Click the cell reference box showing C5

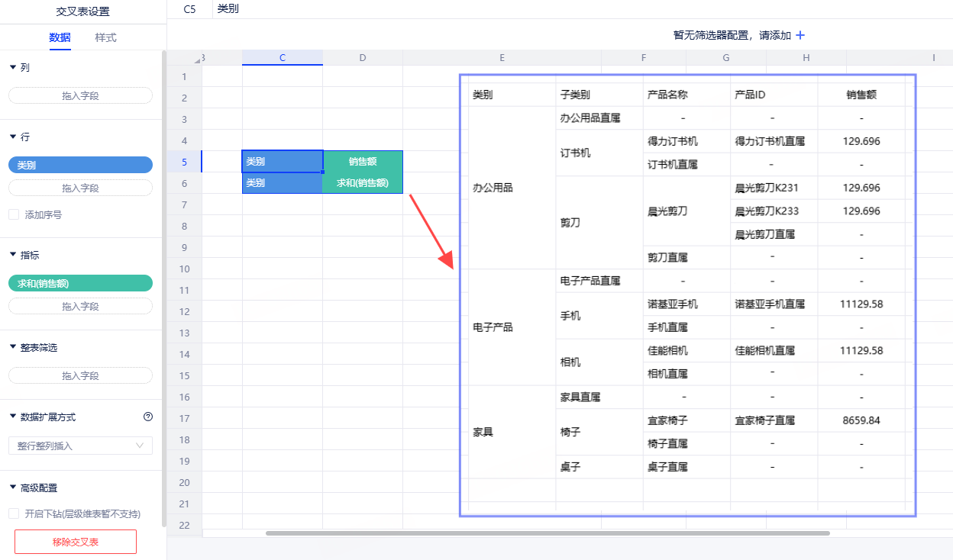[x=189, y=9]
